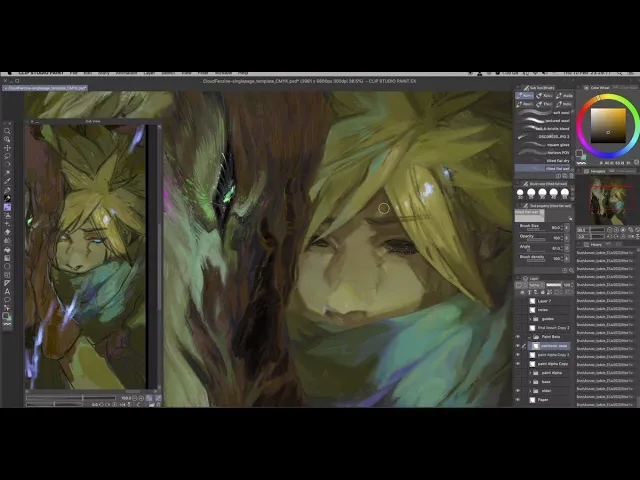Select the Zoom magnifier tool
The width and height of the screenshot is (640, 480).
pos(7,131)
